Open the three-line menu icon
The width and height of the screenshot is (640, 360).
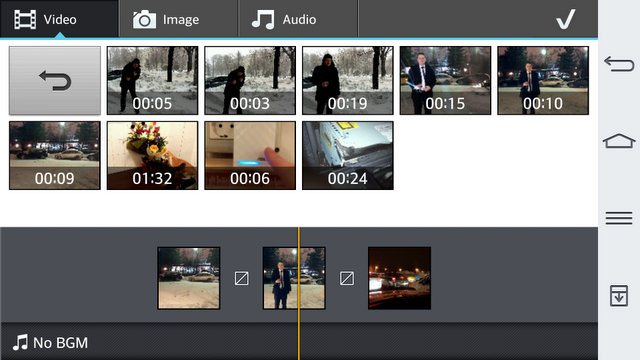pyautogui.click(x=619, y=218)
